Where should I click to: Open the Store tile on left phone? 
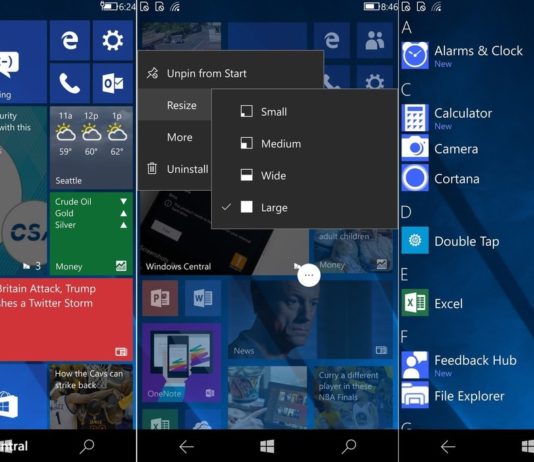click(x=23, y=397)
